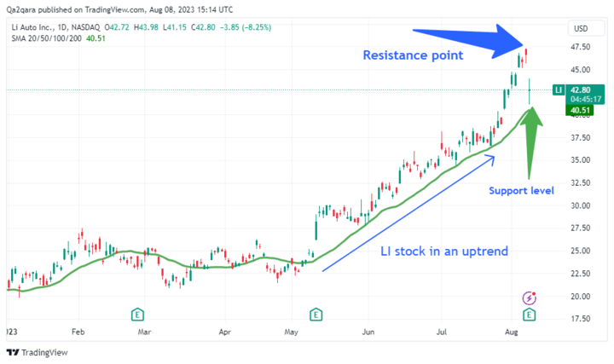Open the earnings E marker under Aug
The height and width of the screenshot is (364, 614).
click(x=529, y=315)
